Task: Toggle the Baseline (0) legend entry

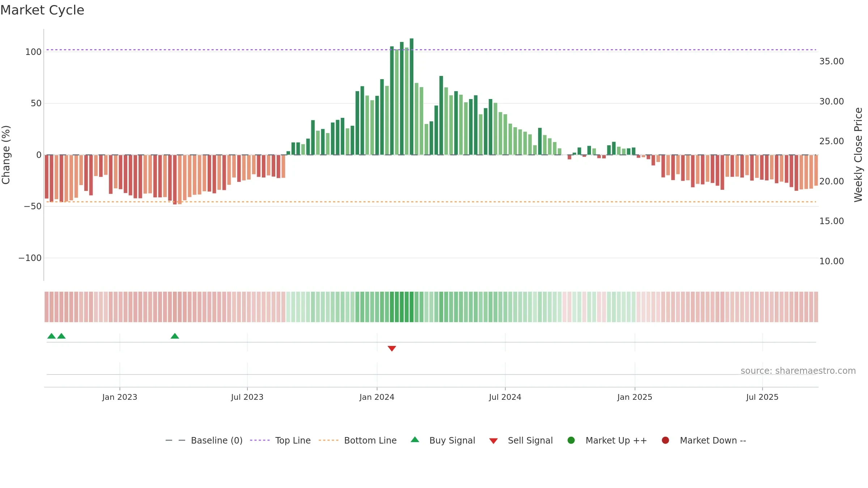Action: [x=204, y=440]
